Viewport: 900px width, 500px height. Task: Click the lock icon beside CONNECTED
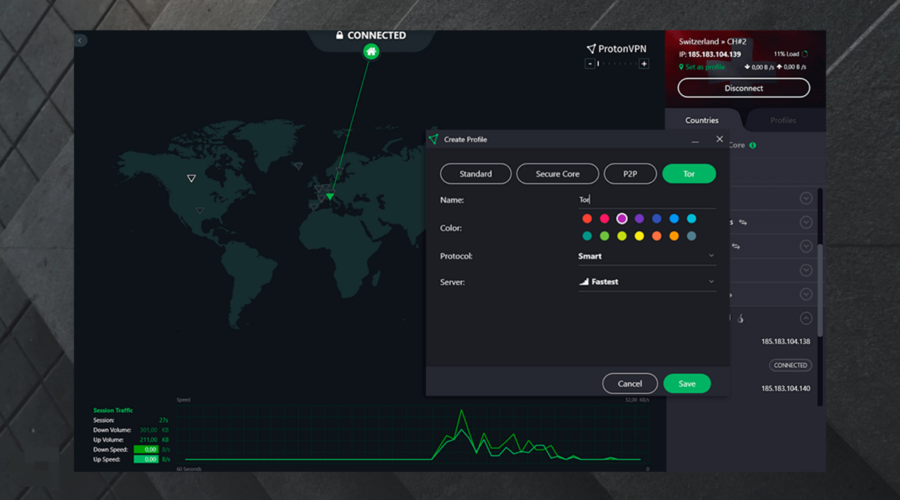point(339,35)
